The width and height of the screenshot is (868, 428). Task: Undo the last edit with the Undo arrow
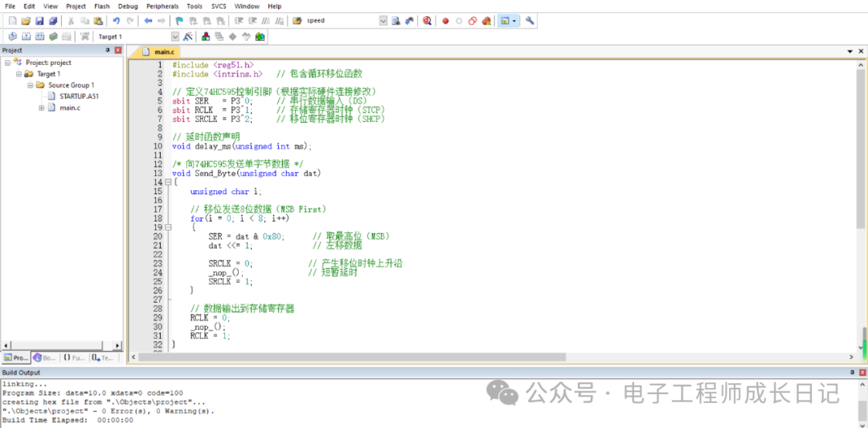pos(117,21)
